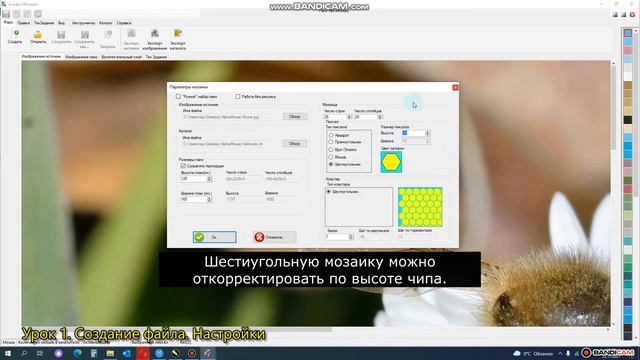Close the Параметры мозаики dialog
The width and height of the screenshot is (640, 360).
tap(455, 87)
